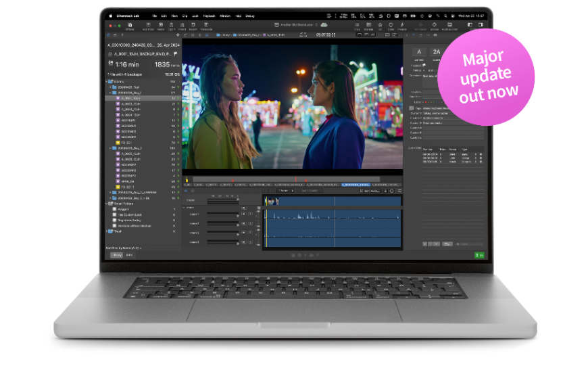Image resolution: width=588 pixels, height=370 pixels.
Task: Click the Major update out now badge
Action: (x=486, y=76)
